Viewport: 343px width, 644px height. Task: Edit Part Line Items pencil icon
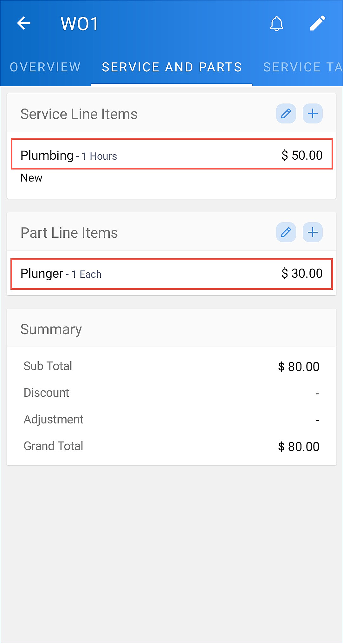pos(286,232)
